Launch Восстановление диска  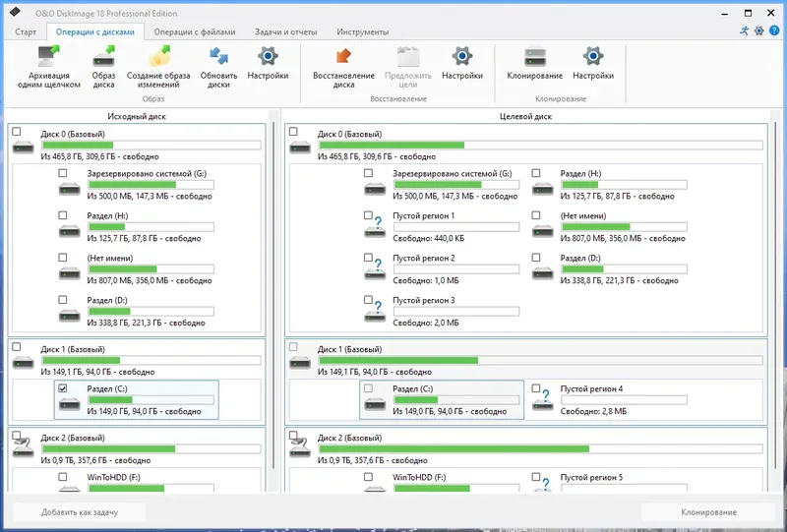coord(343,56)
